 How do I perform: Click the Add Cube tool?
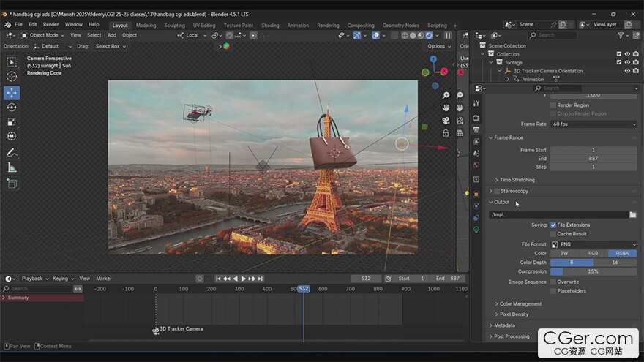(x=12, y=184)
